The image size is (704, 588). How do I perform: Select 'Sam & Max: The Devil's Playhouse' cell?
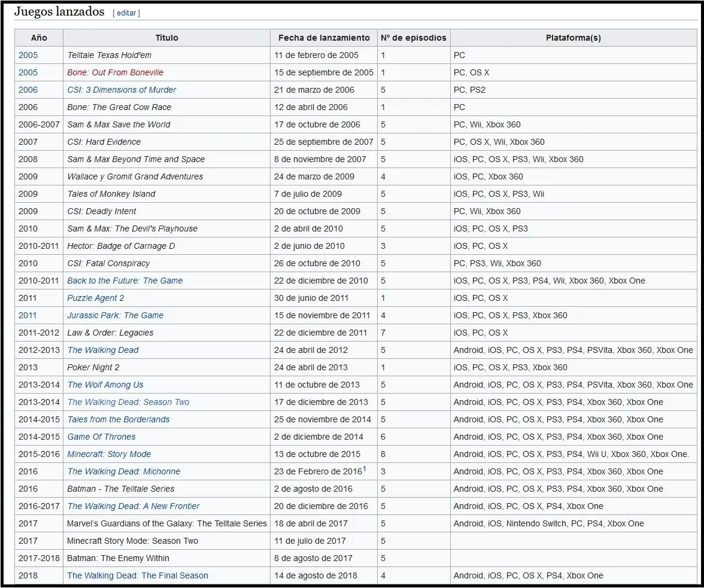166,229
